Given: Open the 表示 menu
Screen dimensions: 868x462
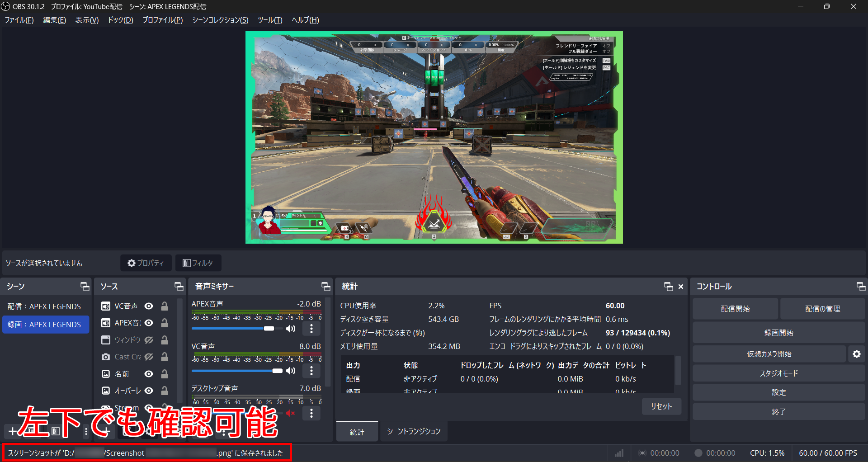Looking at the screenshot, I should [x=87, y=20].
